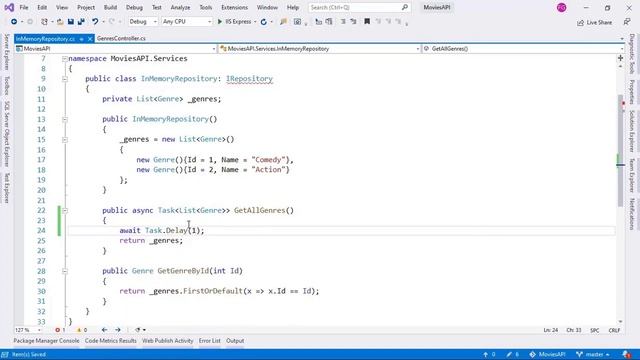This screenshot has height=360, width=640.
Task: Open the user account avatar
Action: (562, 7)
